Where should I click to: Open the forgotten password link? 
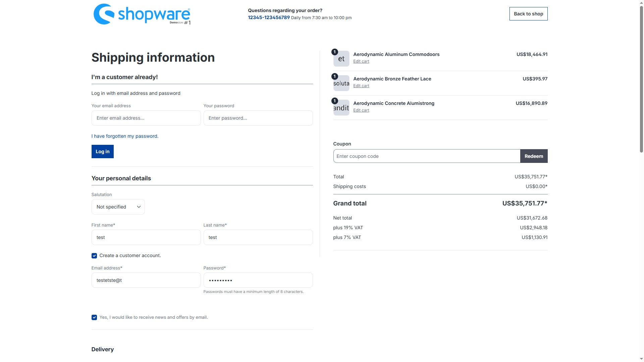[125, 136]
